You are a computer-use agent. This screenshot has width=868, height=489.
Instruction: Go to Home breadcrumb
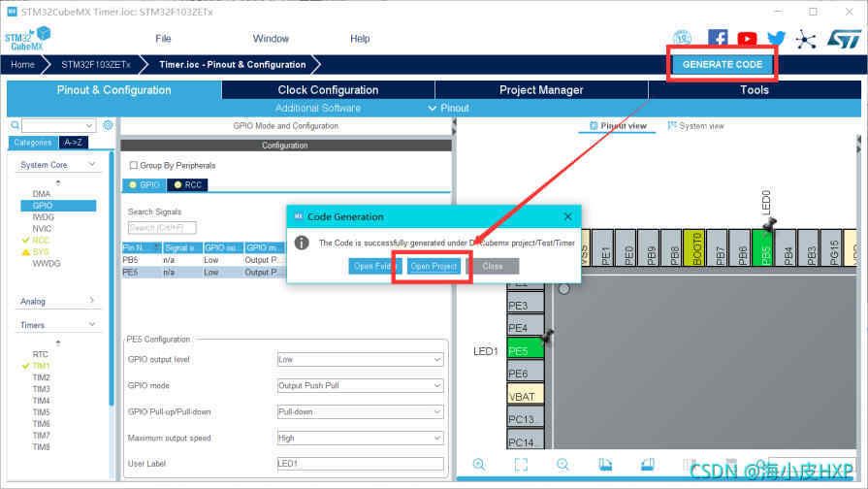point(22,64)
